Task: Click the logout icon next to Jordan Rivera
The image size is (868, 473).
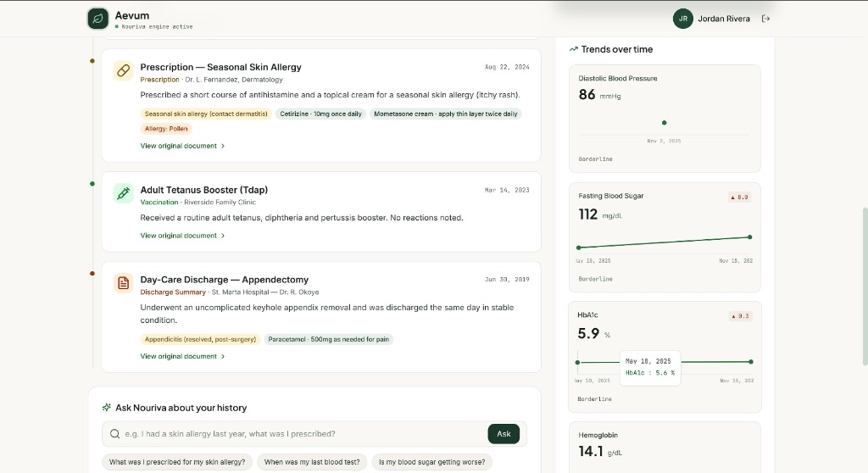Action: (765, 19)
